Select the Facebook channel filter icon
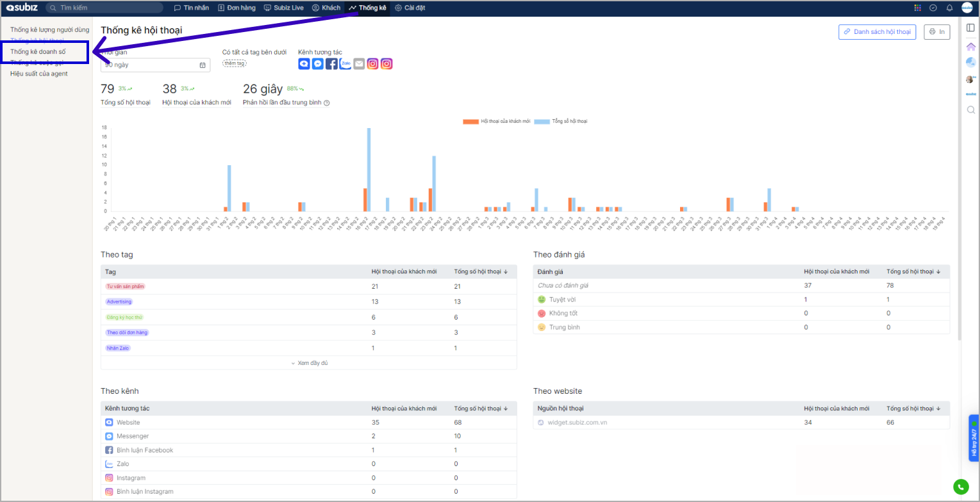 tap(331, 64)
